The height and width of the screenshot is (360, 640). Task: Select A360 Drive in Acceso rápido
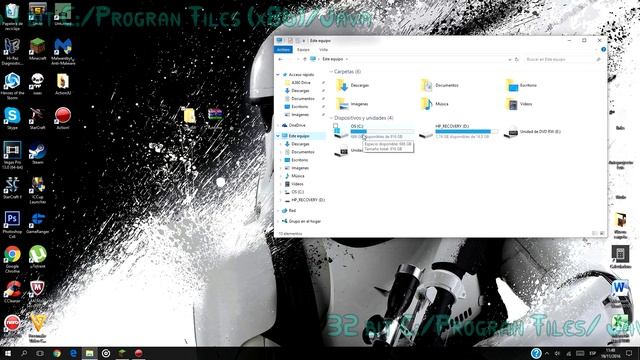click(300, 83)
